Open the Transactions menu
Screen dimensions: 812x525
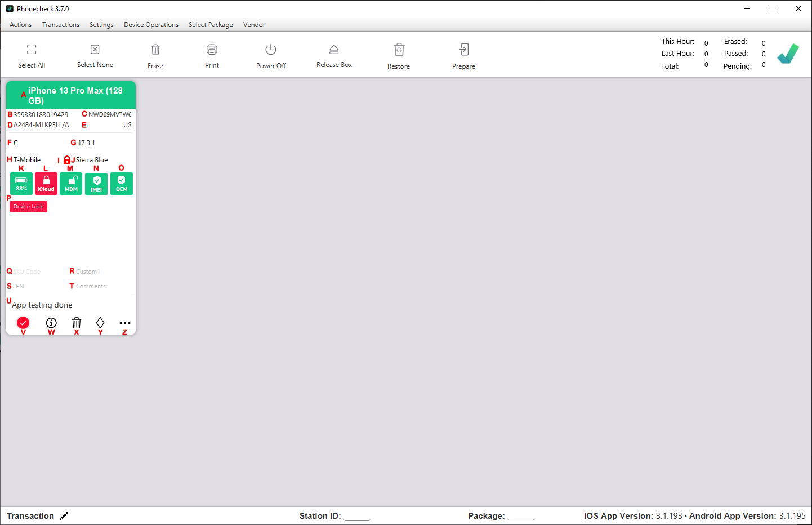pyautogui.click(x=61, y=25)
